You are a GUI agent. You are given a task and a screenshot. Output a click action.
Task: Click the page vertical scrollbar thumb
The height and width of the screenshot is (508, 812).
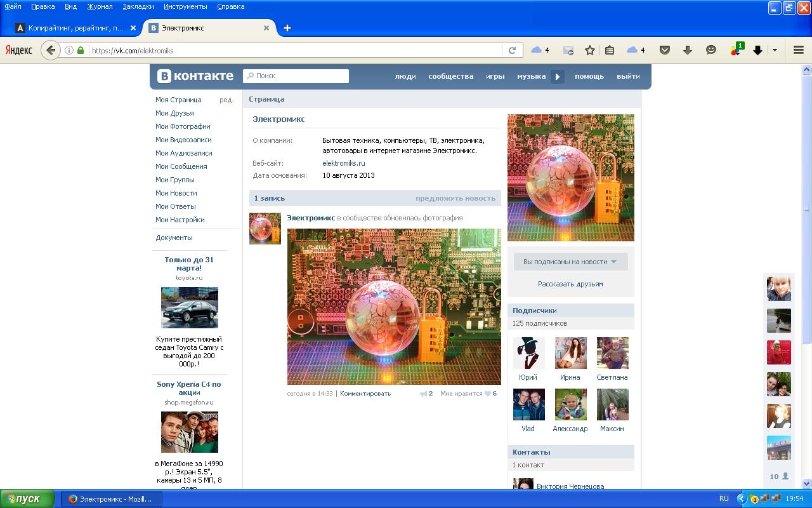(807, 210)
